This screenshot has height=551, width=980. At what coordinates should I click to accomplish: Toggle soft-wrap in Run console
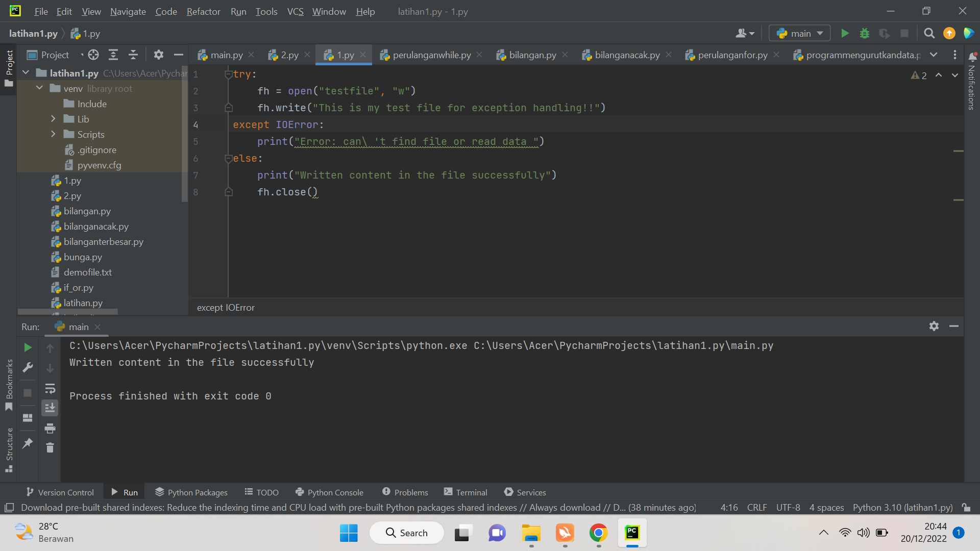(x=50, y=389)
